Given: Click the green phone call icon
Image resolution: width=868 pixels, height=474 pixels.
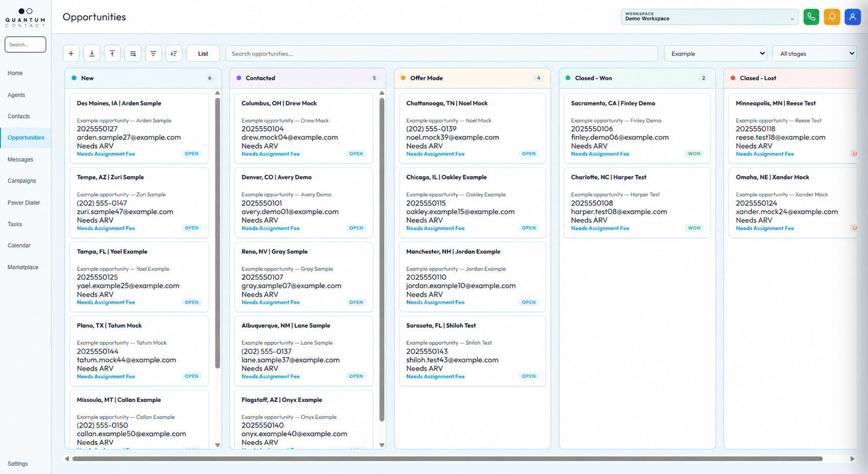Looking at the screenshot, I should (811, 17).
